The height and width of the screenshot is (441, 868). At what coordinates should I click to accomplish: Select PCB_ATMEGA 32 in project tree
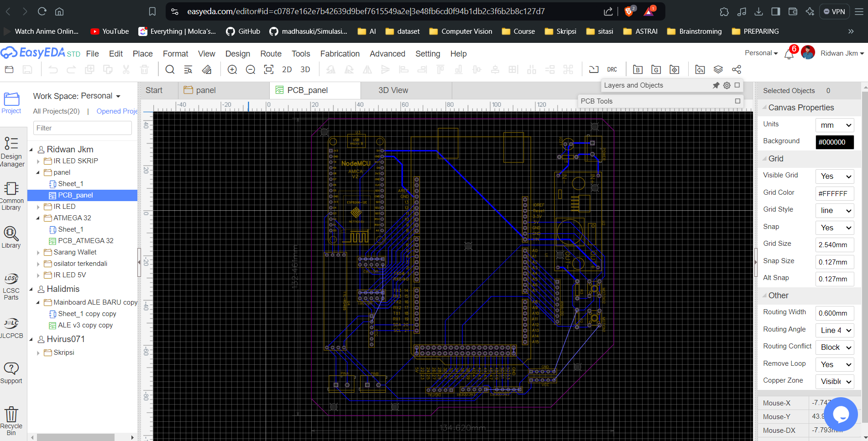[x=85, y=241]
